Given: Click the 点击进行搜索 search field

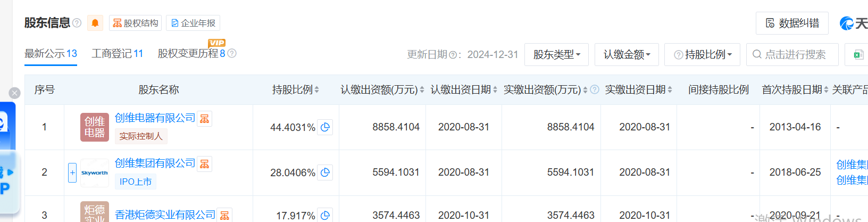Looking at the screenshot, I should (792, 54).
